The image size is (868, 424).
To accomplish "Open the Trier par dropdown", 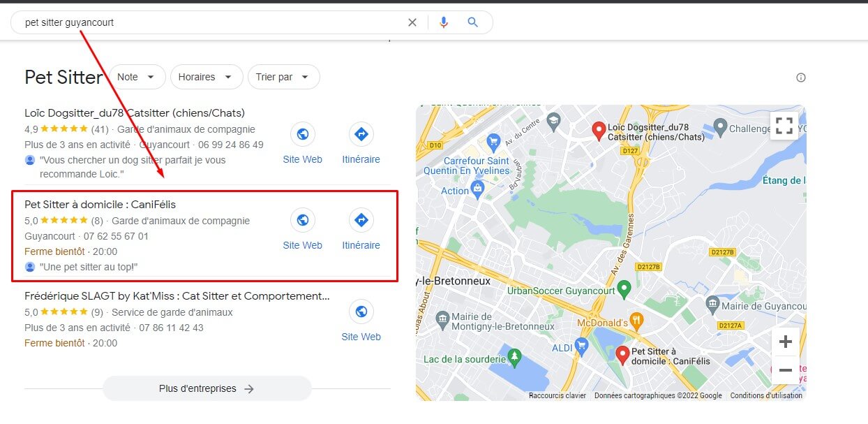I will (x=284, y=77).
